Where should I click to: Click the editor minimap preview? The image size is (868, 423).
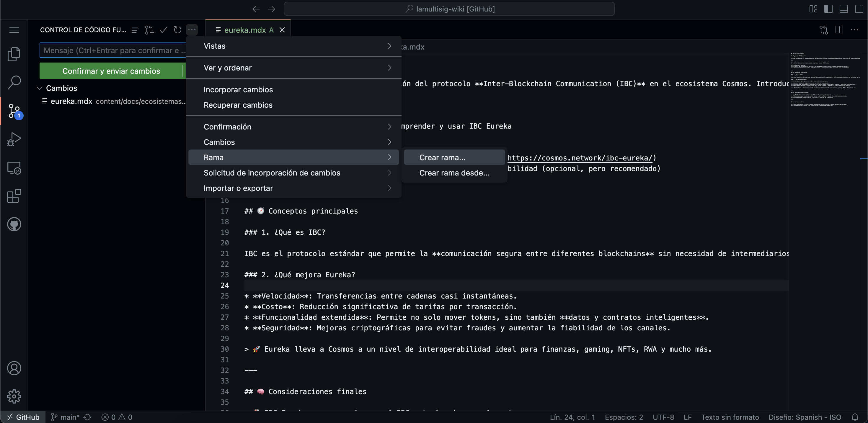point(825,79)
